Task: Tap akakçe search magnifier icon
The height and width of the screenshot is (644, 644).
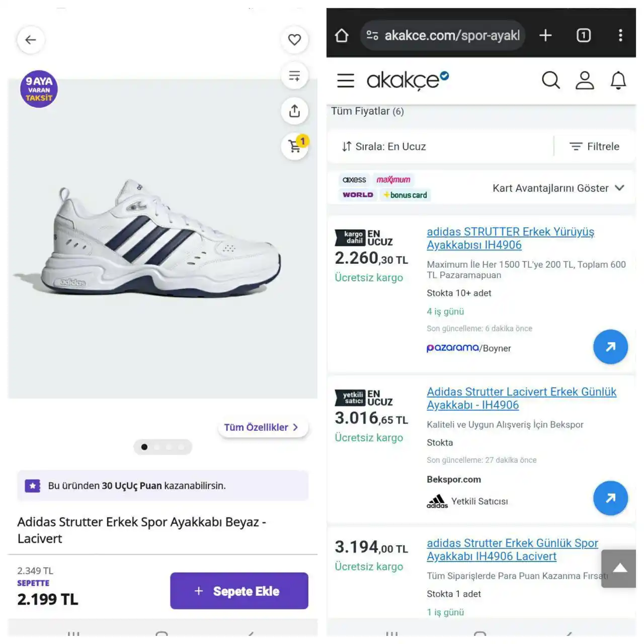Action: click(550, 80)
